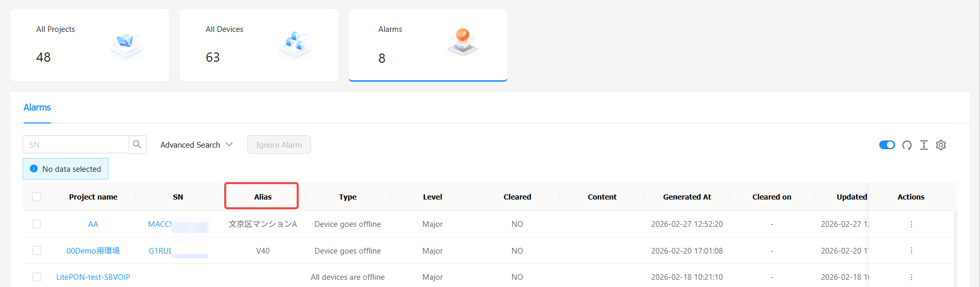Screen dimensions: 980x287
Task: Open column settings gear icon
Action: (x=941, y=145)
